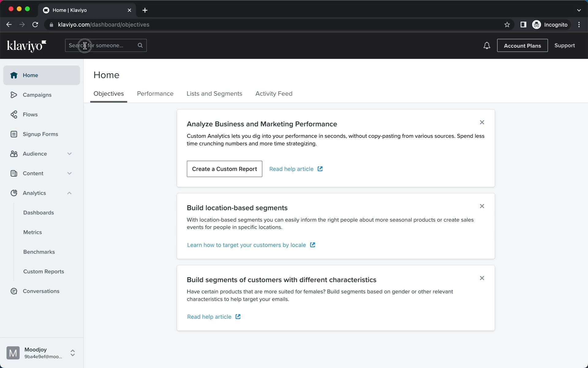588x368 pixels.
Task: Click the Account Plans button
Action: click(522, 45)
